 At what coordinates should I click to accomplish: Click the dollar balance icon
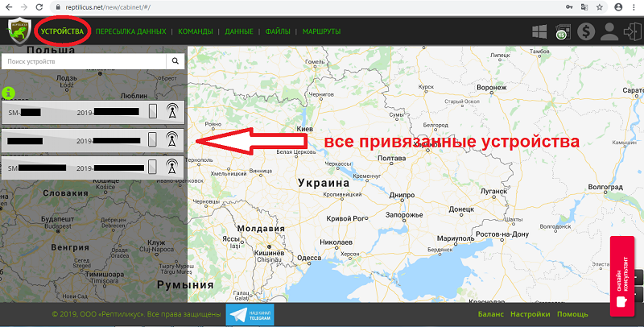pyautogui.click(x=586, y=31)
